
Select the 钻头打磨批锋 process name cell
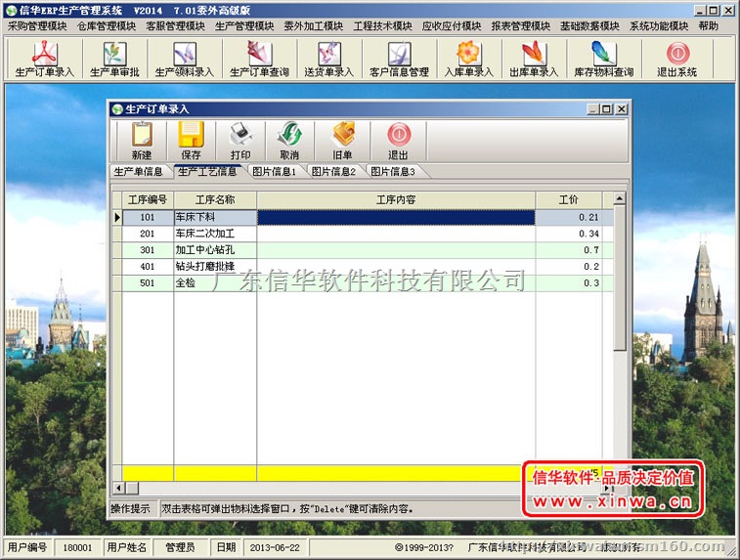215,267
